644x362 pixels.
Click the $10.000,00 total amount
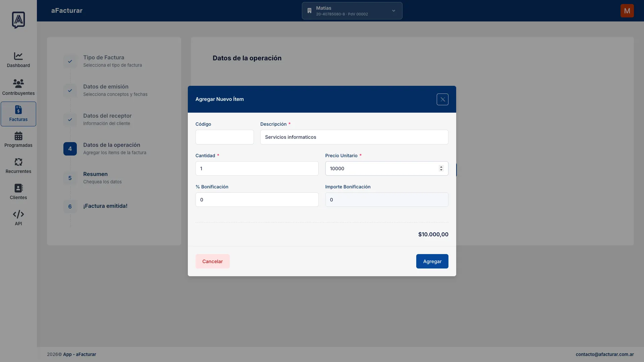coord(433,234)
